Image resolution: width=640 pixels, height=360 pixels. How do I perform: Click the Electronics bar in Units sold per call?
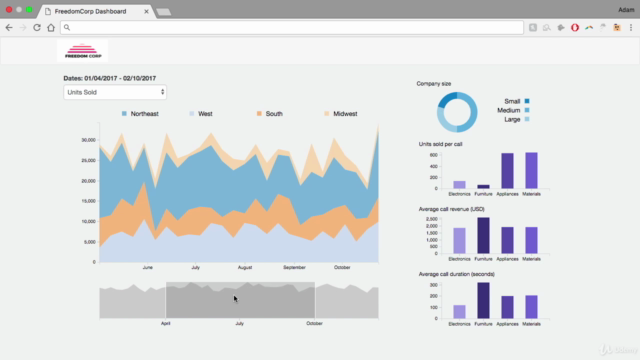(459, 184)
